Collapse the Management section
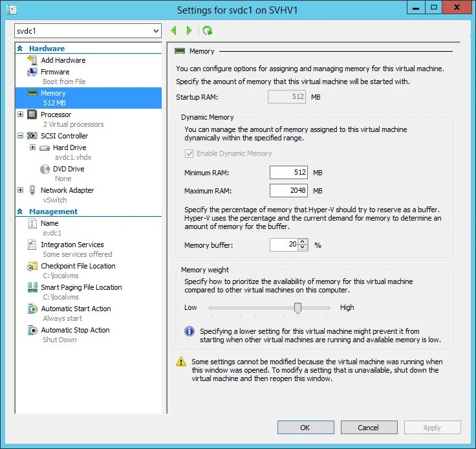 tap(20, 212)
